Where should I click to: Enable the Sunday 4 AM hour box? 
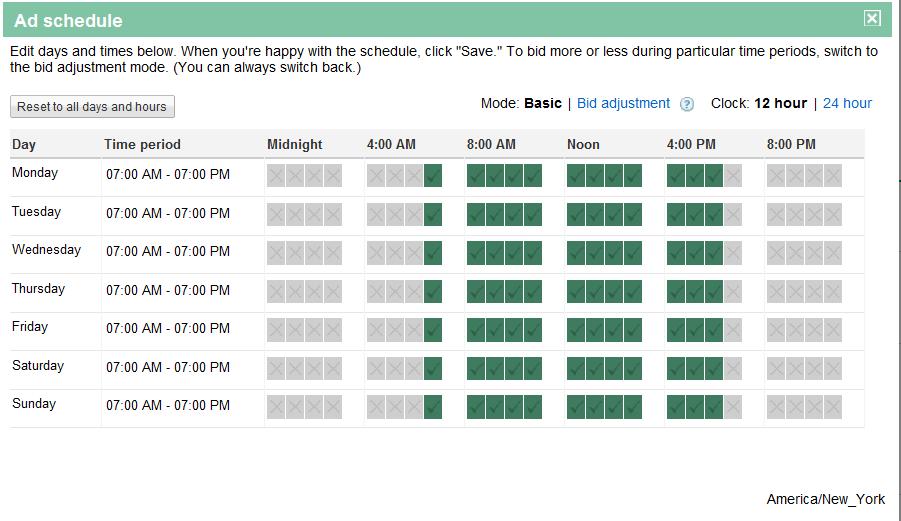tap(376, 407)
